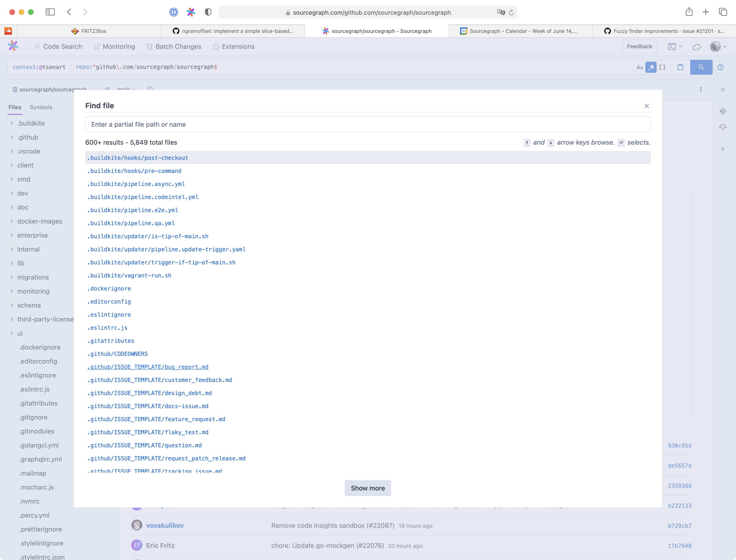
Task: Click Show more results button
Action: point(368,488)
